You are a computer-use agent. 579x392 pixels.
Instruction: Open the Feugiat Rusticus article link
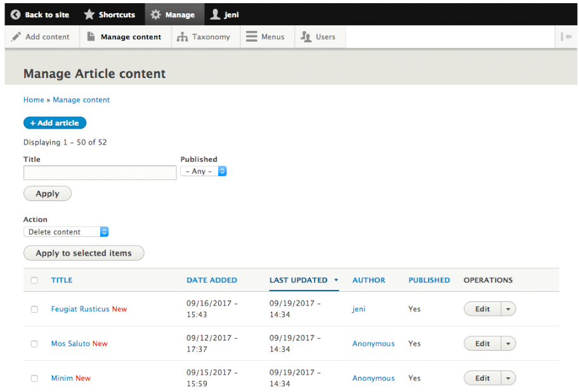(x=80, y=309)
